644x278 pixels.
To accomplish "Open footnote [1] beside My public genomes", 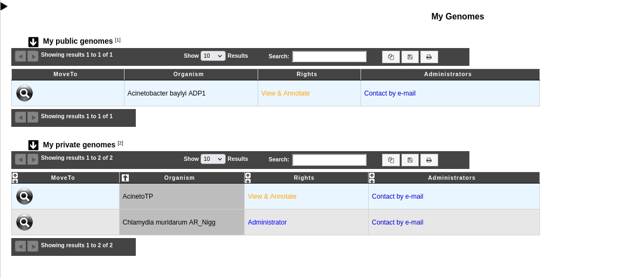I will pos(118,40).
